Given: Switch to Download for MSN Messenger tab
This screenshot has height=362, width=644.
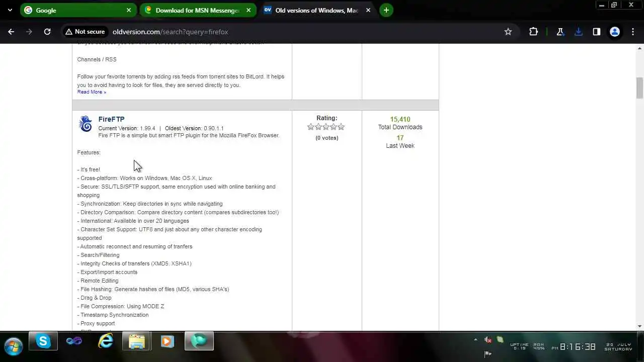Looking at the screenshot, I should coord(198,10).
